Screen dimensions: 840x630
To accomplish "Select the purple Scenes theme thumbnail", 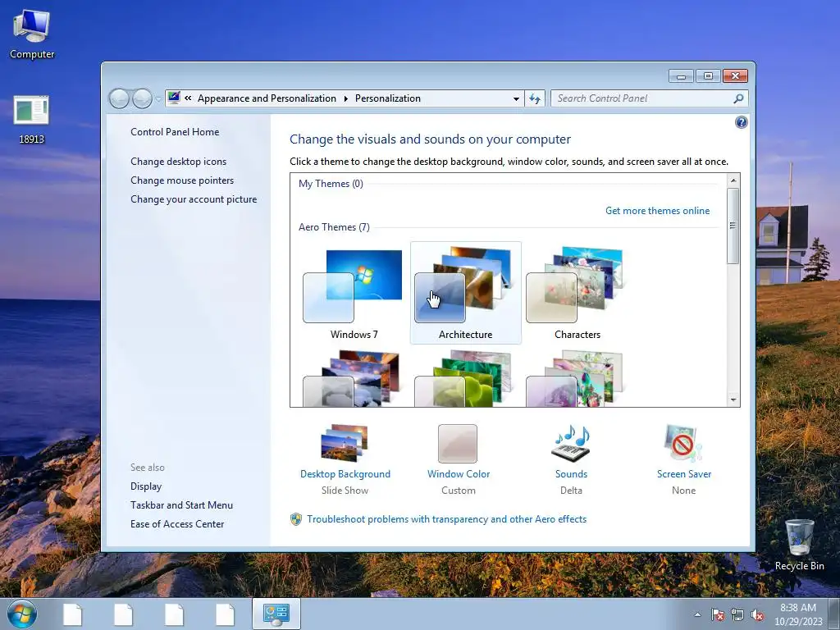I will 577,379.
